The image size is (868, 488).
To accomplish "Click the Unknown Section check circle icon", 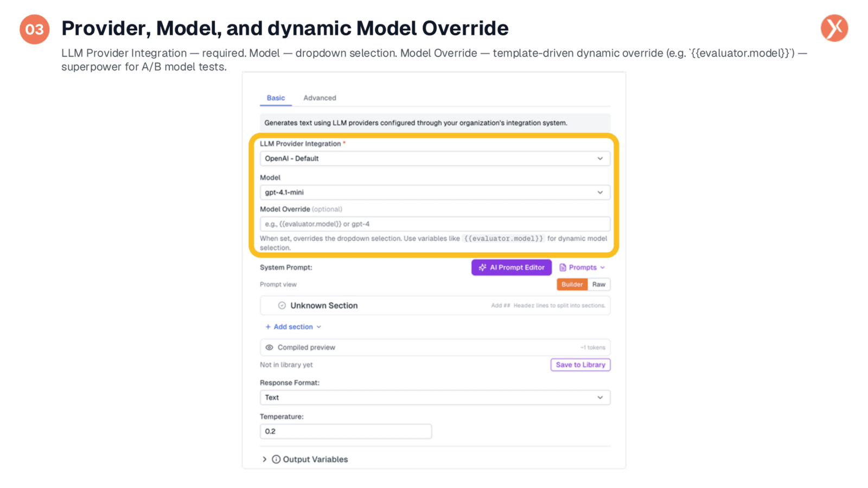I will tap(282, 305).
